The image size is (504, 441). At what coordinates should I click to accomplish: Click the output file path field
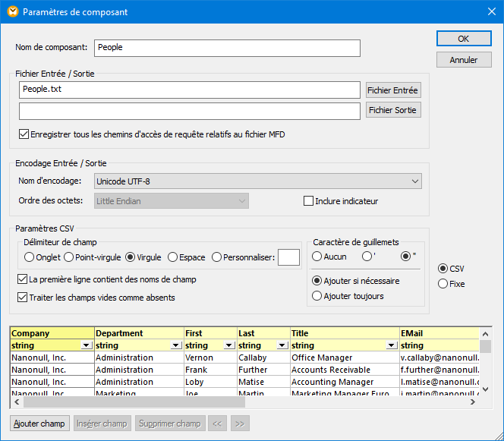point(190,111)
